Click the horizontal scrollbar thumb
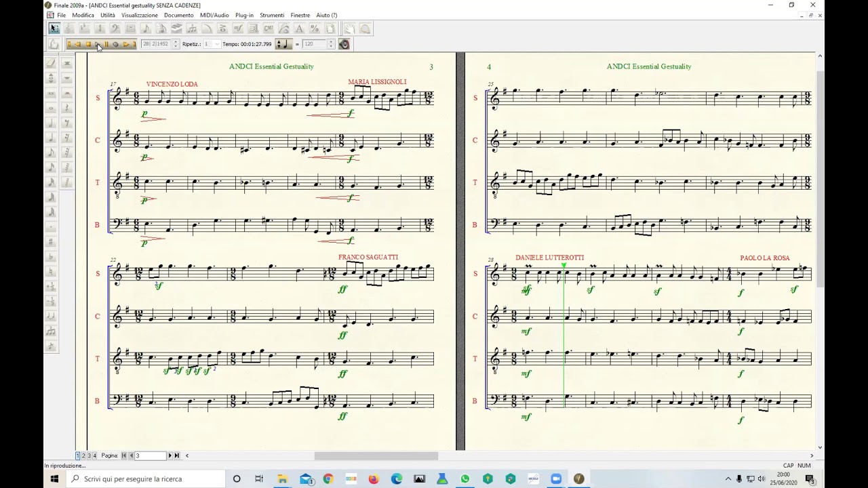 376,455
